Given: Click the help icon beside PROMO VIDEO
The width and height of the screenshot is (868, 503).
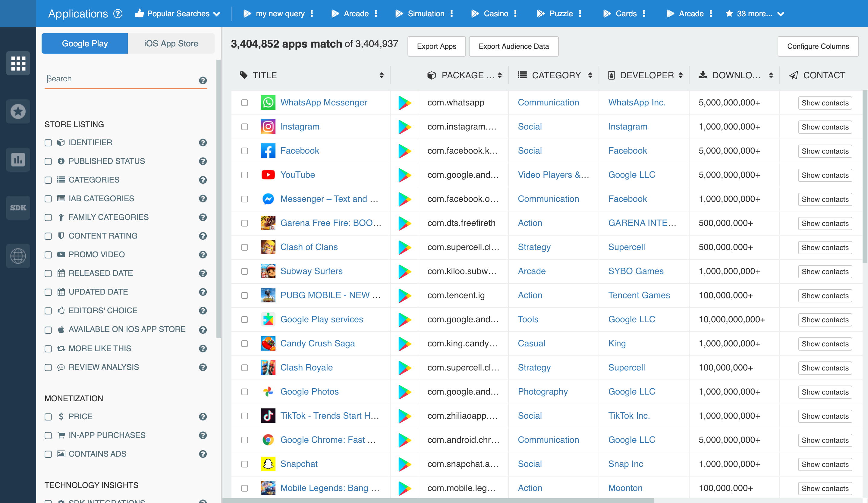Looking at the screenshot, I should tap(203, 255).
